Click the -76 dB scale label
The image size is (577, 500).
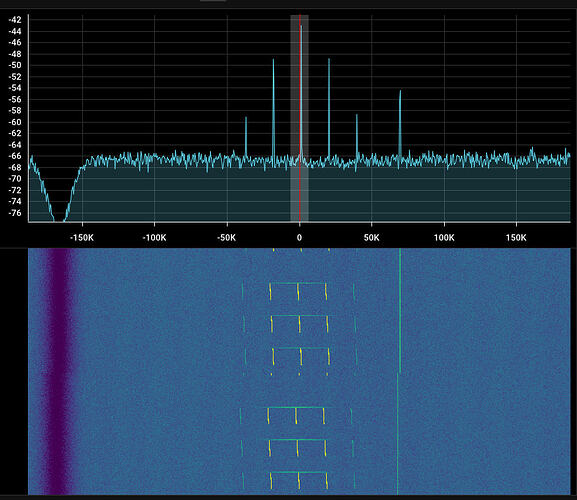pyautogui.click(x=15, y=213)
